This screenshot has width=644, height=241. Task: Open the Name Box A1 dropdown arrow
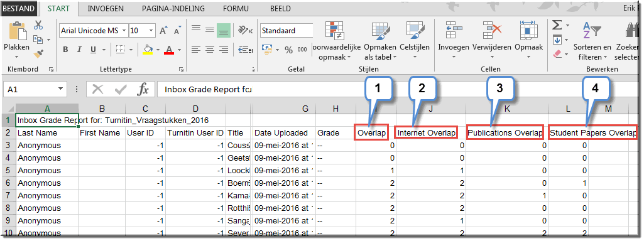pos(61,88)
